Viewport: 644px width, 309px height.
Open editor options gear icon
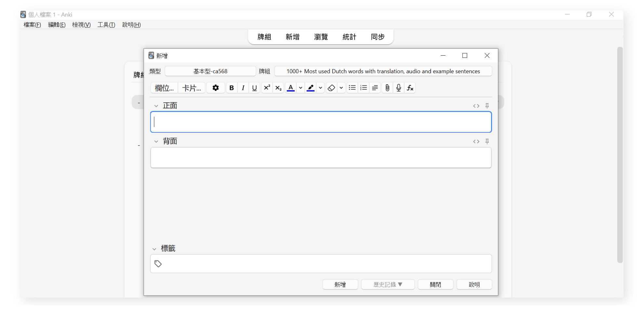pyautogui.click(x=215, y=88)
